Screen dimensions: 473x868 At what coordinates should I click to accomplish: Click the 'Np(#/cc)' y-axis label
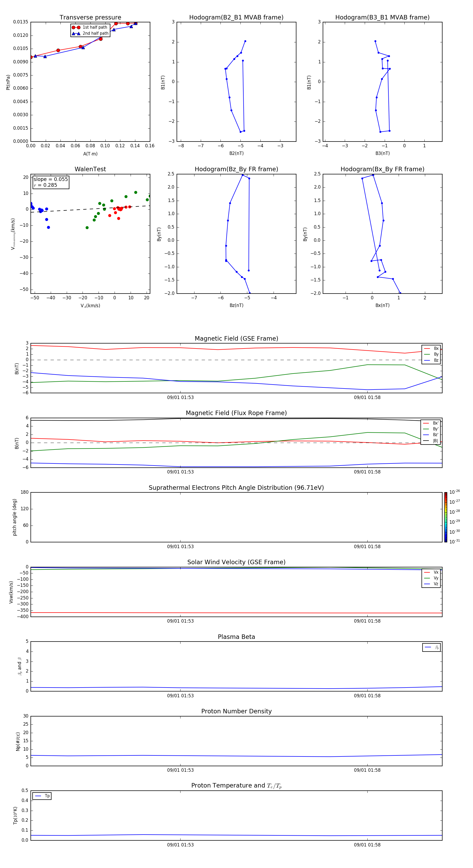[x=18, y=741]
